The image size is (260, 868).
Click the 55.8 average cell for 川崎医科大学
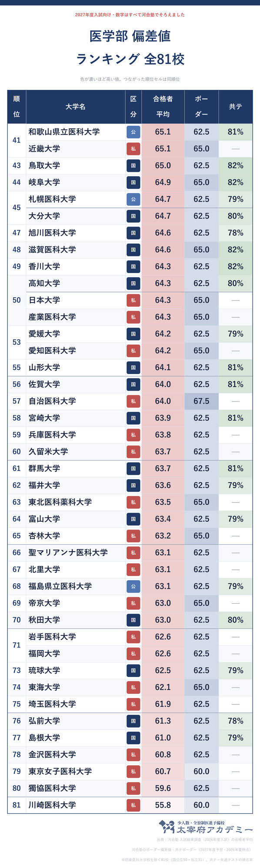coord(163,805)
